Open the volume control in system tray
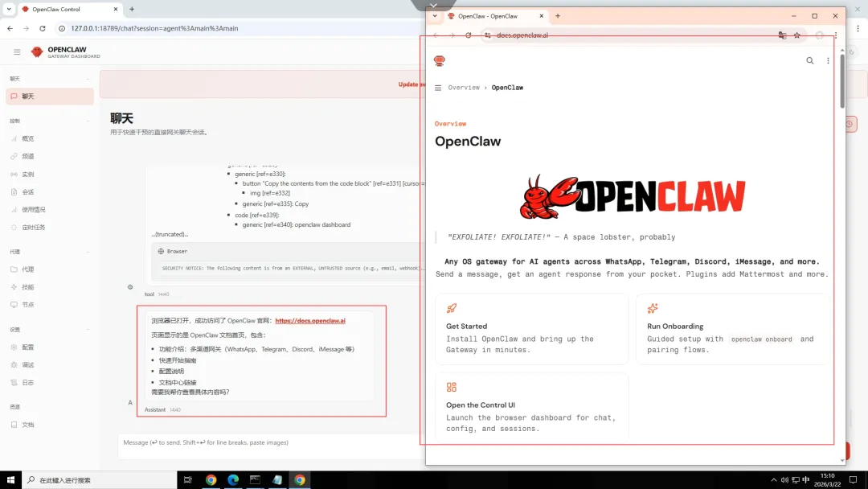 coord(784,480)
